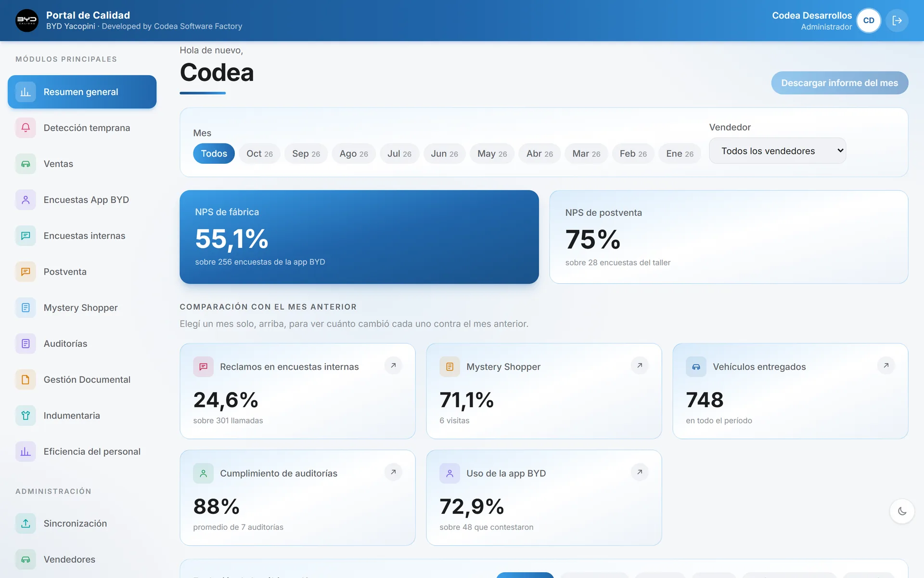
Task: Click the Ventas car icon
Action: pos(26,164)
